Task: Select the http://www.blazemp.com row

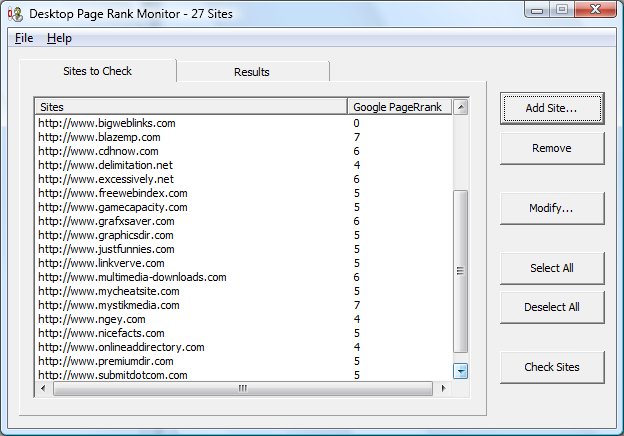Action: tap(244, 137)
